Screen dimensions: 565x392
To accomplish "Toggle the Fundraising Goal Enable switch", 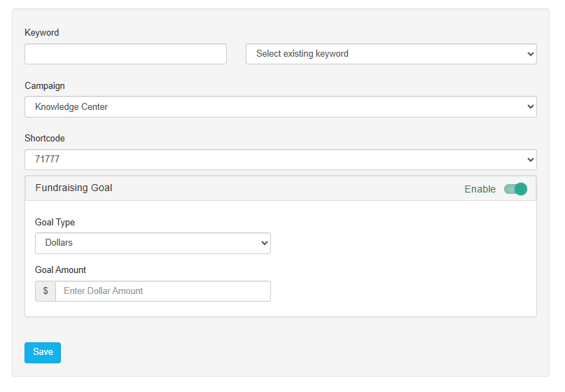I will (515, 189).
